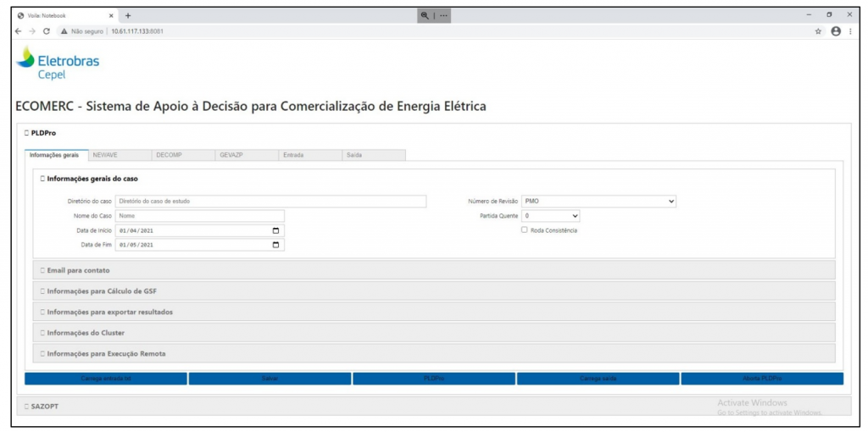Click the Diretório do caso input field
This screenshot has width=868, height=432.
(x=270, y=202)
